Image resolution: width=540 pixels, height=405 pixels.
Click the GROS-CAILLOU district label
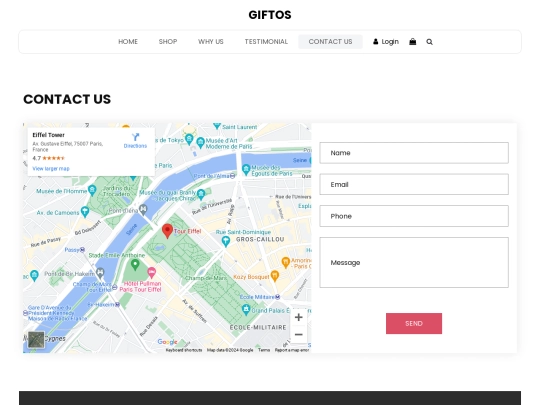tap(260, 239)
